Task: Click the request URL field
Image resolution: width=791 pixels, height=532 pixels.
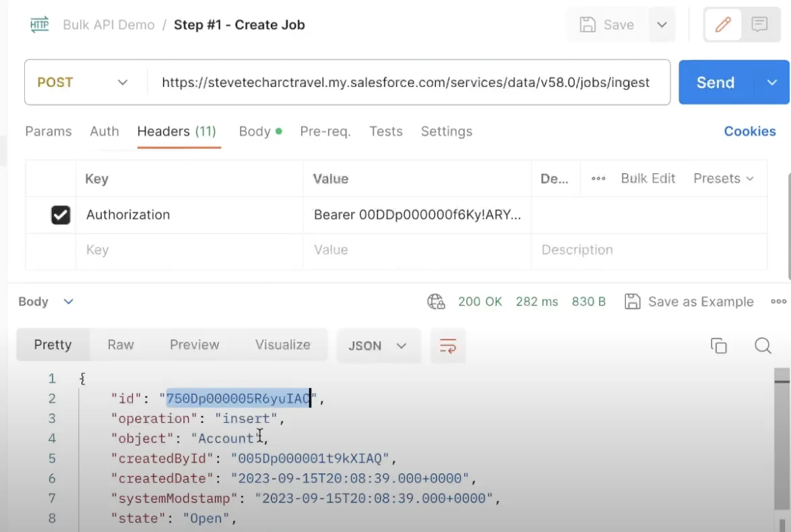Action: point(408,82)
